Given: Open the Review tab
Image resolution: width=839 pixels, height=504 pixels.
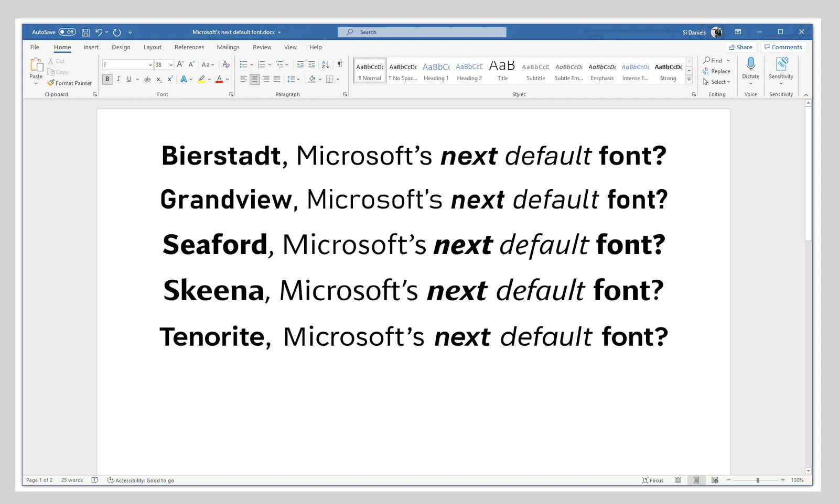Looking at the screenshot, I should 262,47.
